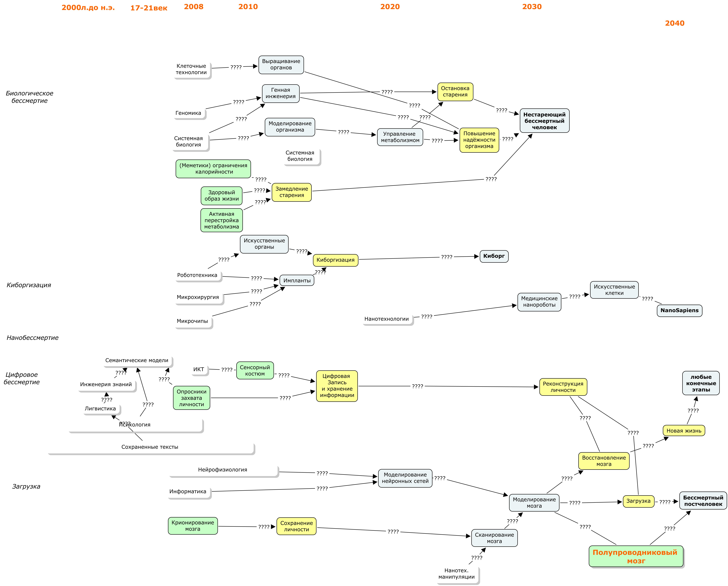The height and width of the screenshot is (586, 728).
Task: Click the 'Новая жизнь' yellow node
Action: (684, 431)
